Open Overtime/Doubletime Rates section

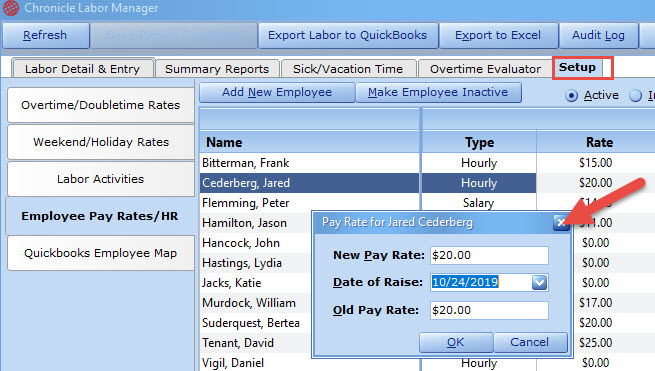[x=101, y=105]
